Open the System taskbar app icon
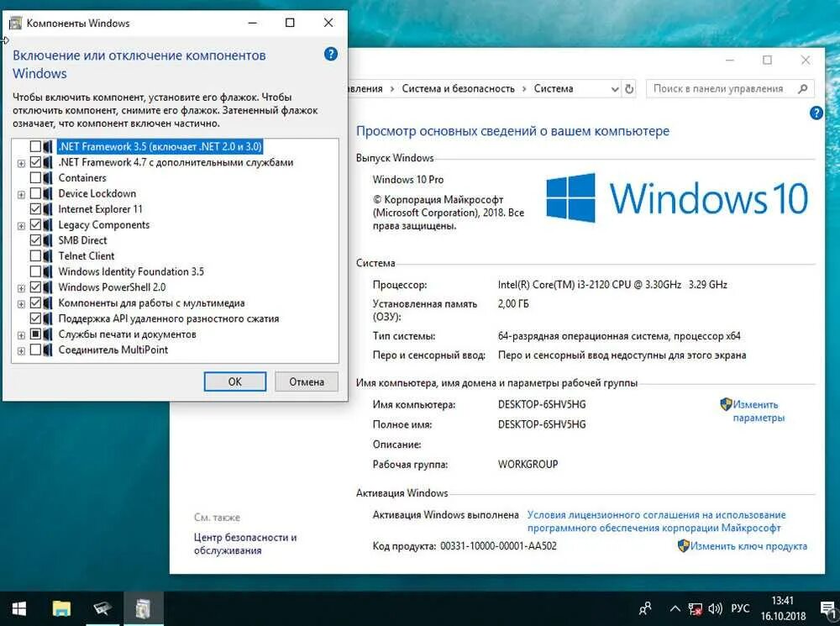Image resolution: width=840 pixels, height=626 pixels. (x=102, y=608)
